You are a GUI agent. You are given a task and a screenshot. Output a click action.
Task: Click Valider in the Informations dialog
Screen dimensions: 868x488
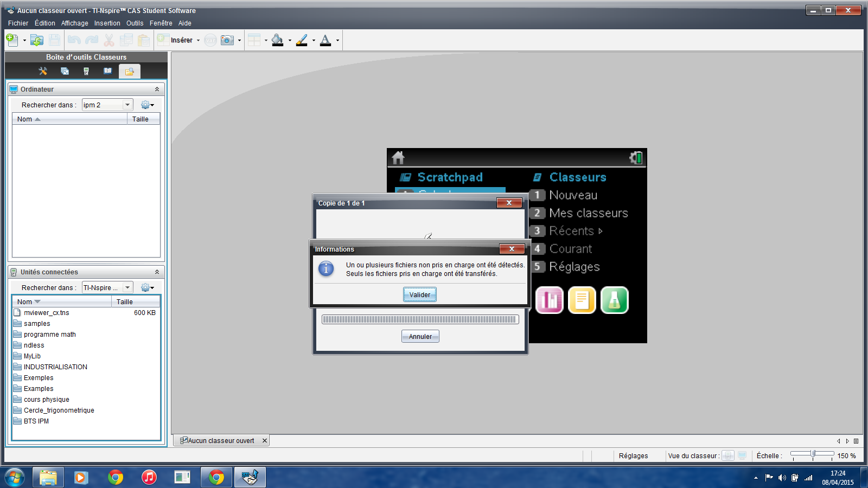tap(420, 295)
